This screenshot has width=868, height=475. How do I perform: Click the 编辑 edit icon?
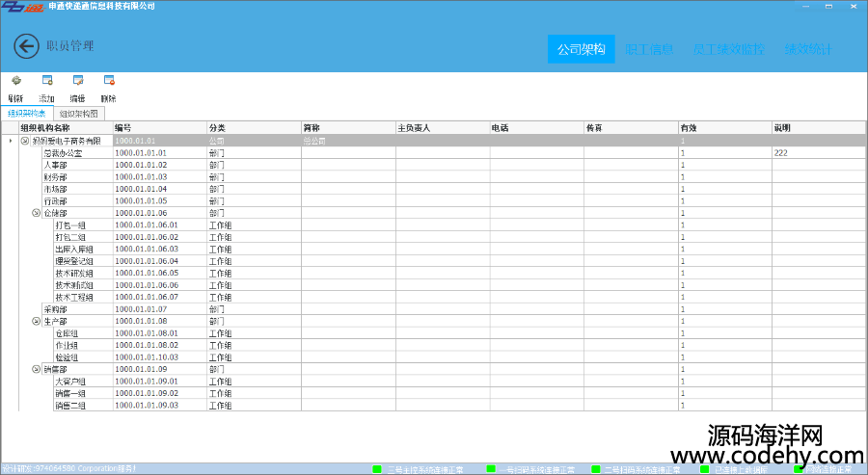point(77,81)
